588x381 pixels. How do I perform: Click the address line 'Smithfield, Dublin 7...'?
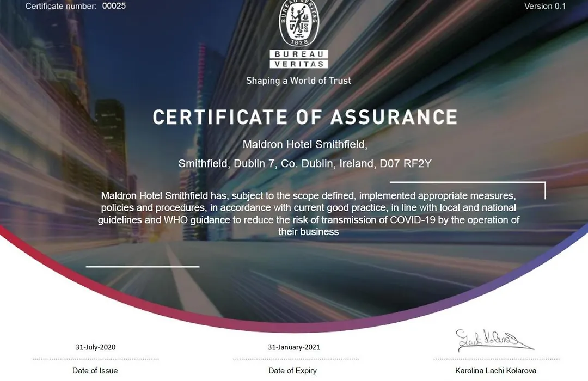pos(305,163)
